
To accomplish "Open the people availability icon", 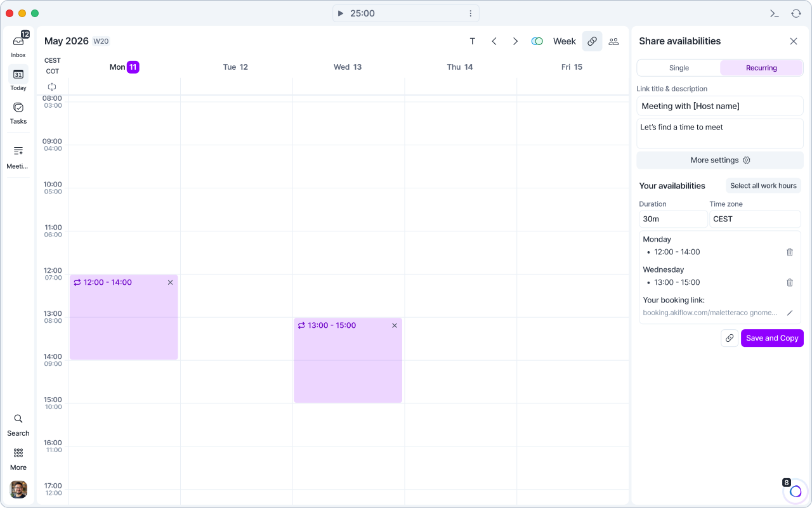I will (x=613, y=41).
